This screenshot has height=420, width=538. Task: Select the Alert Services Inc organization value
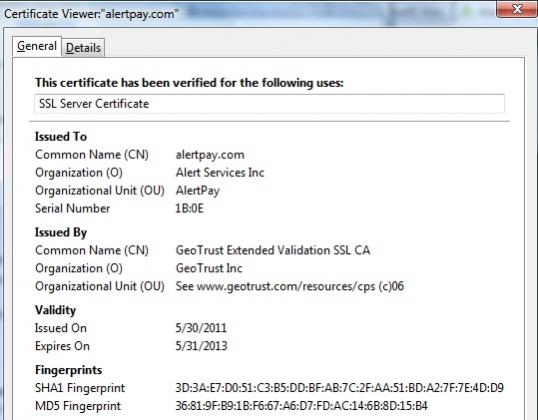pyautogui.click(x=220, y=172)
